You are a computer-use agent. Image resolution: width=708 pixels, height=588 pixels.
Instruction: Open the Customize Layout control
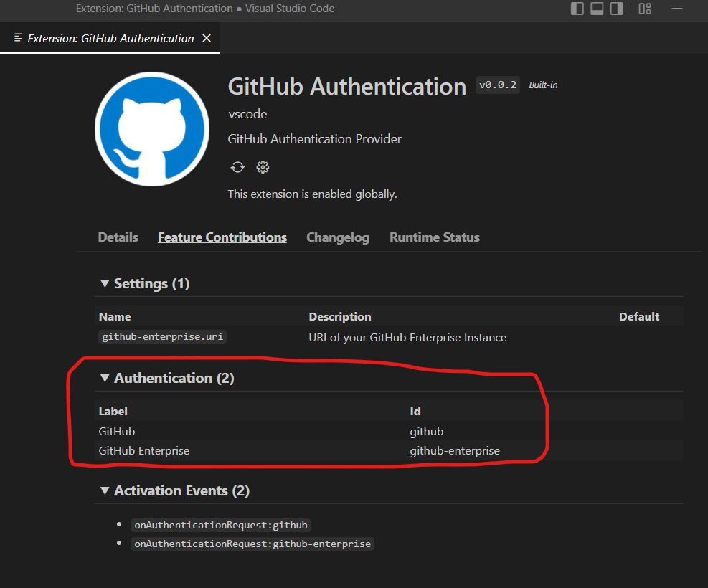(643, 9)
